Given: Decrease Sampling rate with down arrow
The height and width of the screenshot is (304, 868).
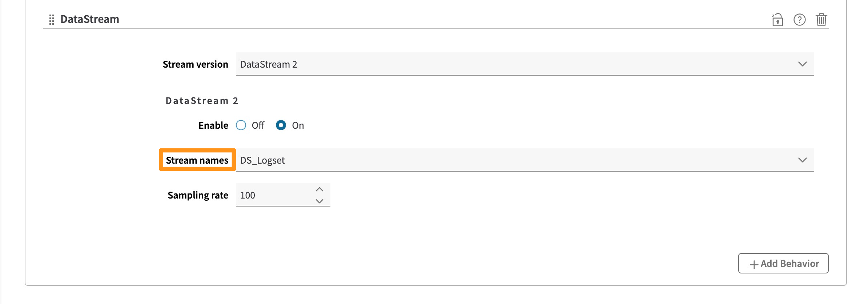Looking at the screenshot, I should point(320,201).
